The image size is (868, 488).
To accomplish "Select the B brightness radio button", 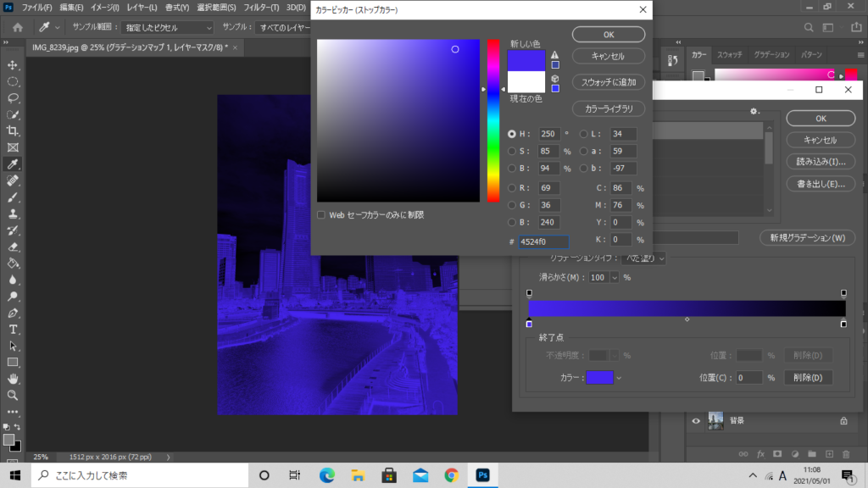I will 511,169.
